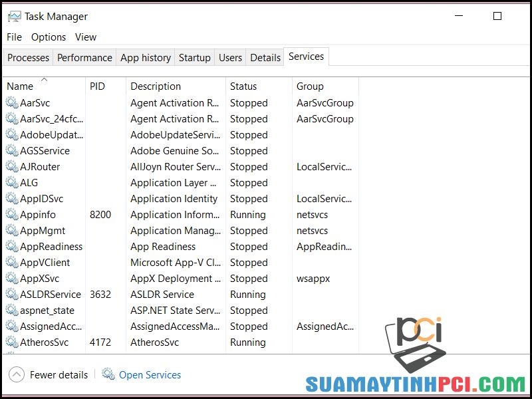Click the 'AdobeUpdateServi...' description
The width and height of the screenshot is (532, 399).
point(176,135)
